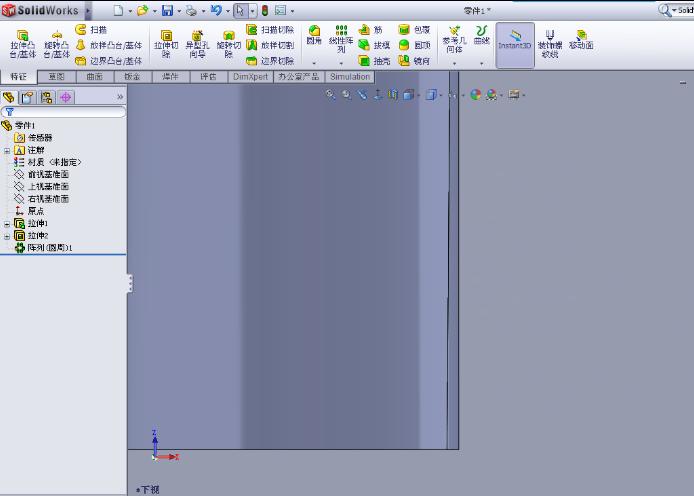Select the 扫描 sweep tool
Viewport: 694px width, 496px height.
(x=91, y=30)
